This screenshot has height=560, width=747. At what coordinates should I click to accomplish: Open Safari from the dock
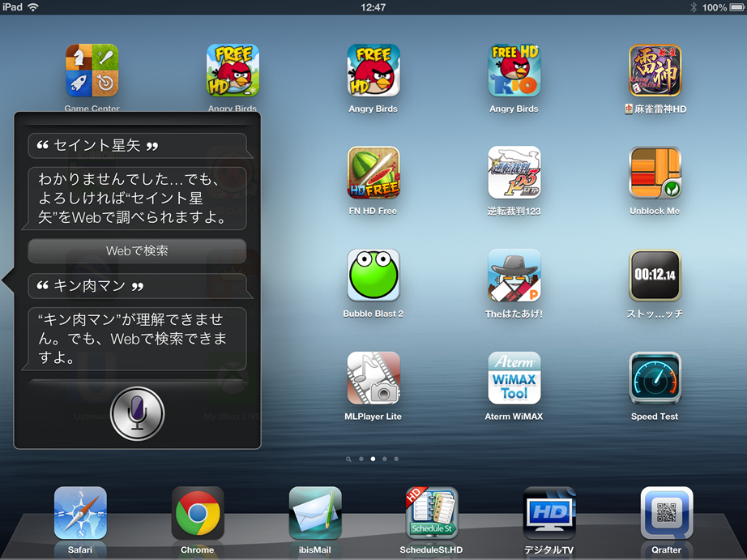80,513
